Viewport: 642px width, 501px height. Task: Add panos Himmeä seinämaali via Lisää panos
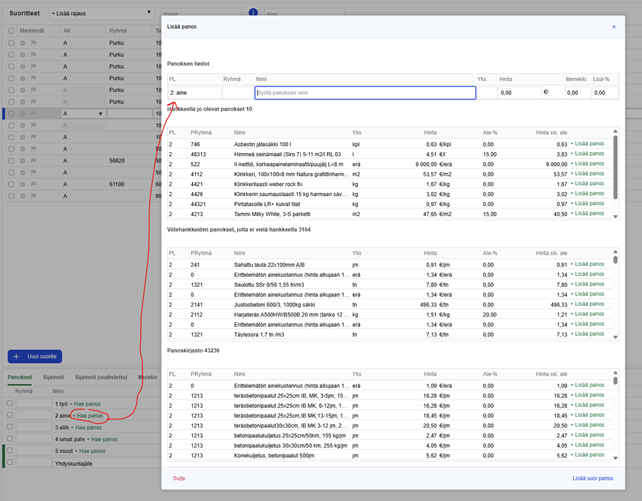588,153
